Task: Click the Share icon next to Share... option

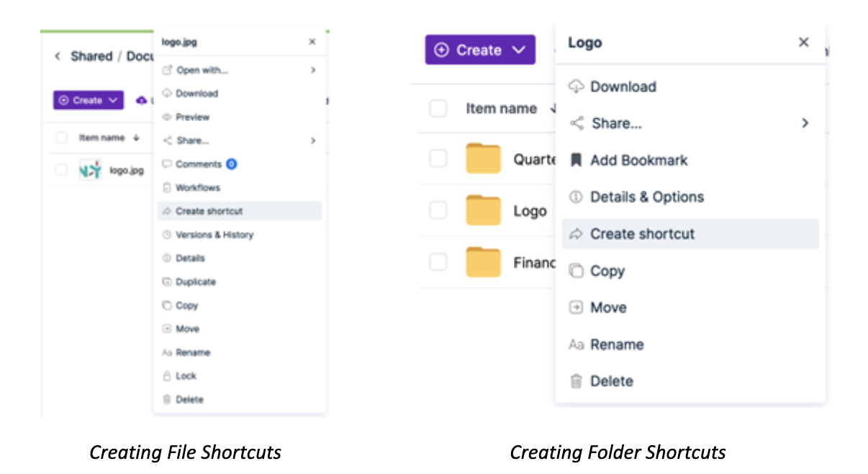Action: tap(575, 123)
